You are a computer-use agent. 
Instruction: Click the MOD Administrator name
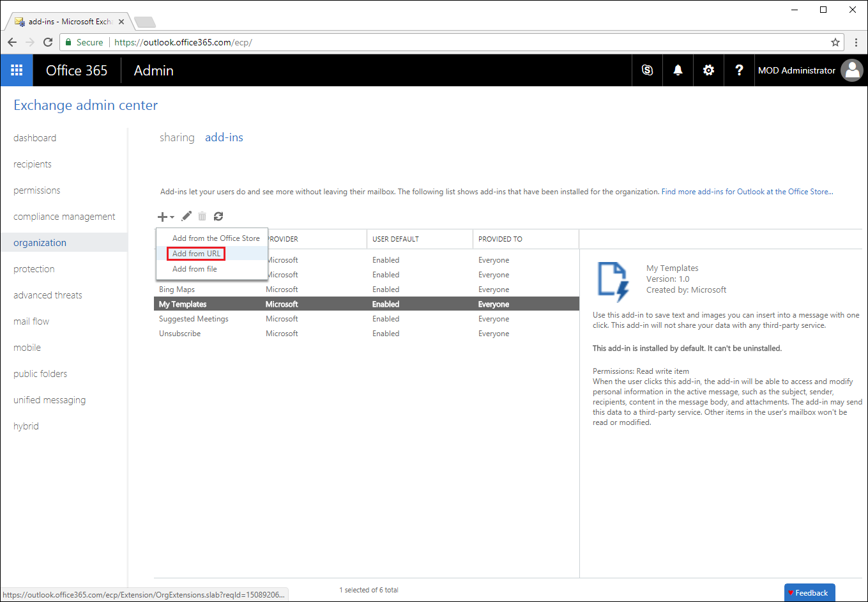796,70
